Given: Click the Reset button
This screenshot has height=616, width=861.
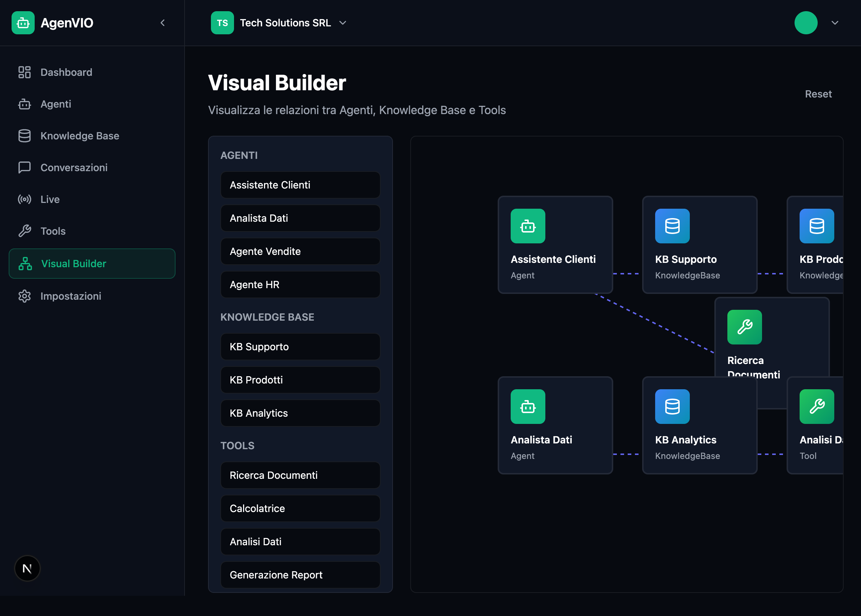Looking at the screenshot, I should pyautogui.click(x=818, y=94).
